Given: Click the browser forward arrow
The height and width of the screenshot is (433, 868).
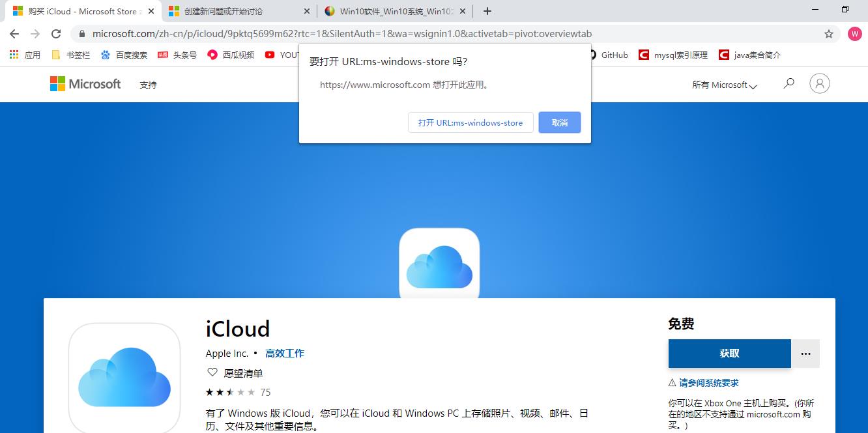Looking at the screenshot, I should tap(35, 34).
